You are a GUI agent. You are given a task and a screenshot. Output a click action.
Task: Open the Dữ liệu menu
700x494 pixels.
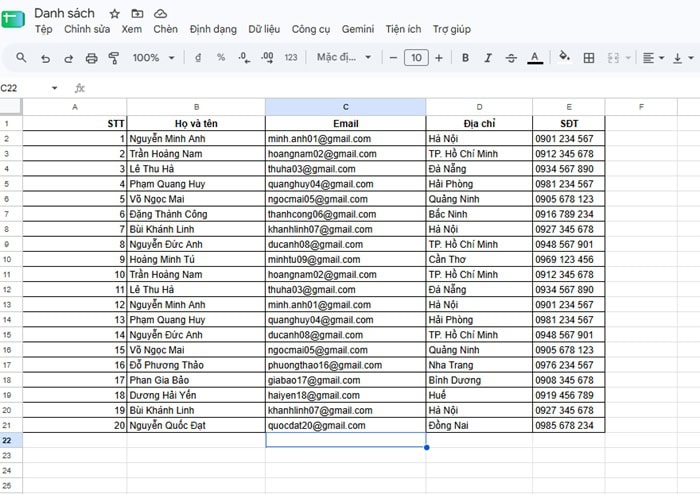coord(264,29)
